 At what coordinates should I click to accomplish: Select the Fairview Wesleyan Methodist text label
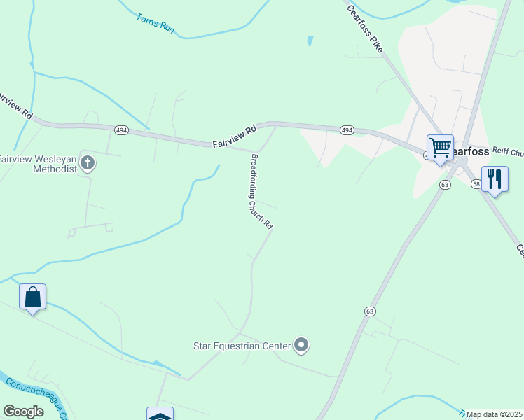coord(39,164)
